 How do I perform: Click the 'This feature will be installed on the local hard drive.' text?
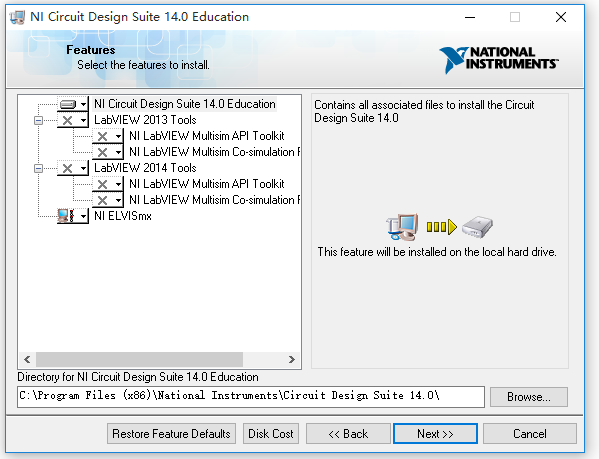point(437,252)
